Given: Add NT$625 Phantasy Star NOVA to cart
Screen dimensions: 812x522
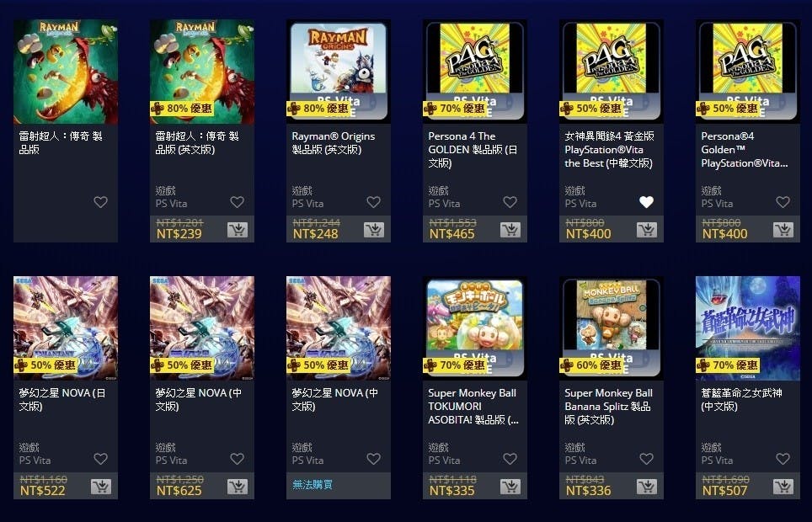Looking at the screenshot, I should coord(238,487).
